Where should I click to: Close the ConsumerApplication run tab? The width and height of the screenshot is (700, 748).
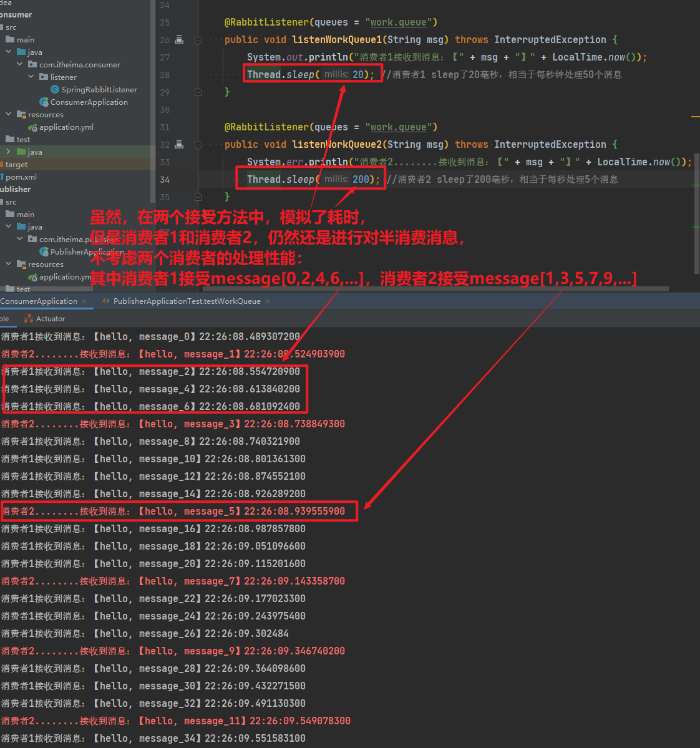84,301
